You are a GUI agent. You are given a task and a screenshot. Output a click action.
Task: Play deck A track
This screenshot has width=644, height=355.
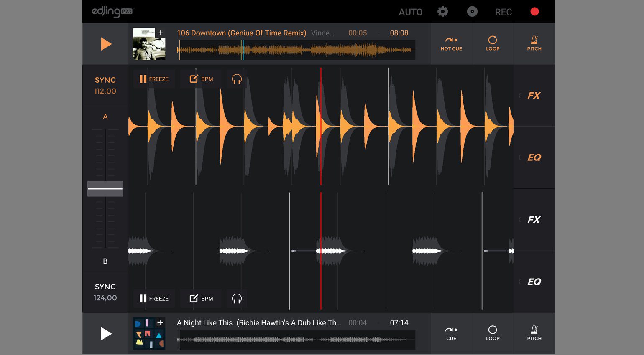[x=106, y=44]
